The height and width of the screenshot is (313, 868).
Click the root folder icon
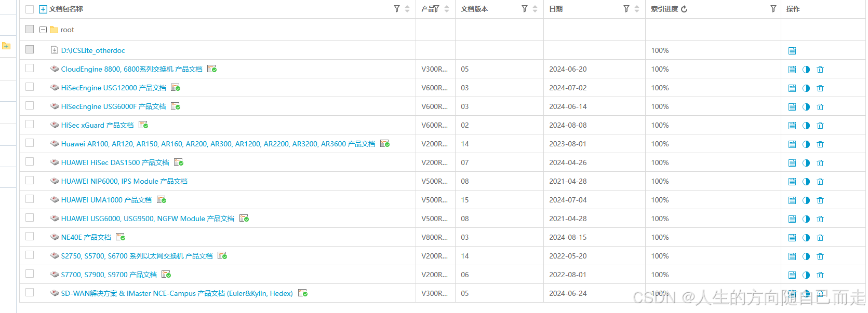click(54, 30)
